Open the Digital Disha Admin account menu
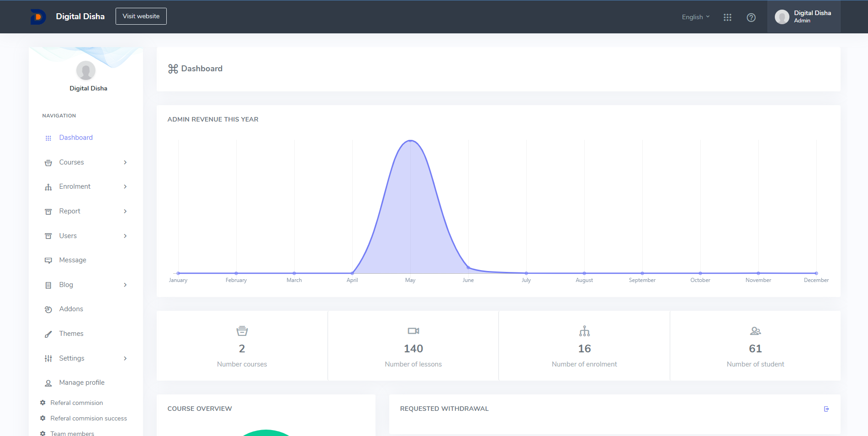868x436 pixels. click(x=804, y=17)
